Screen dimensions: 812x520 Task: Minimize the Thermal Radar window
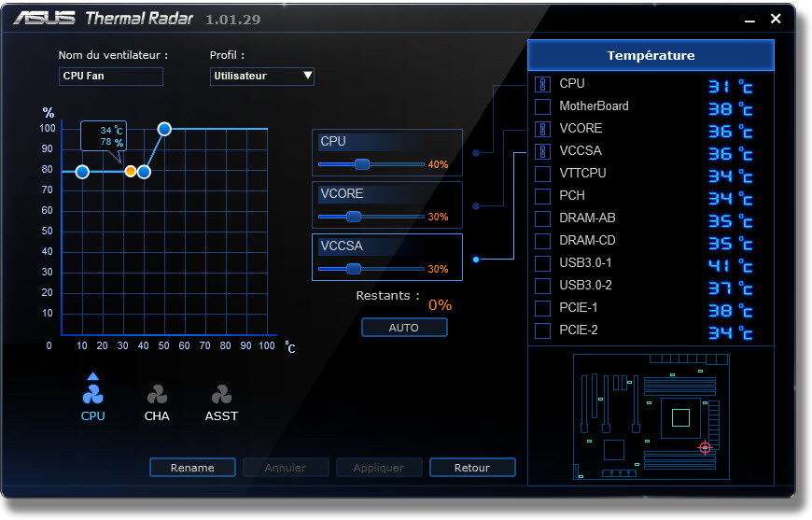click(749, 20)
